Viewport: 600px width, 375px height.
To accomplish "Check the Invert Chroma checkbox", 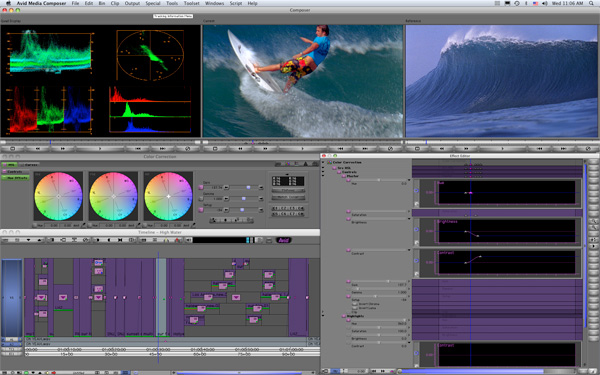I will point(355,304).
